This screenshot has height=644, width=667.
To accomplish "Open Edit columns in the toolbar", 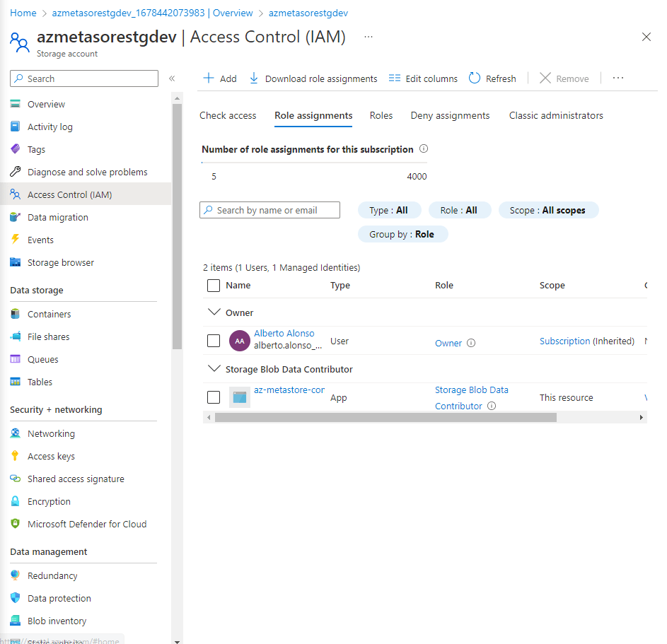I will click(x=423, y=78).
